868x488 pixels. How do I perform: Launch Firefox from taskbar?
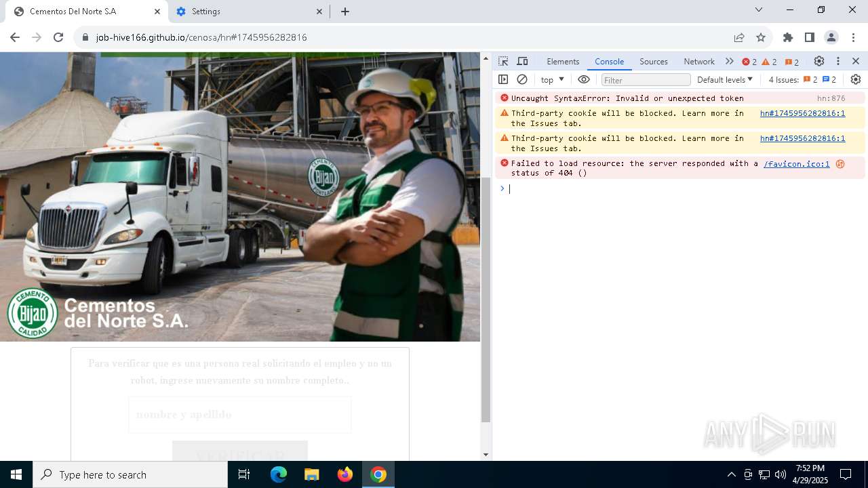pos(344,474)
